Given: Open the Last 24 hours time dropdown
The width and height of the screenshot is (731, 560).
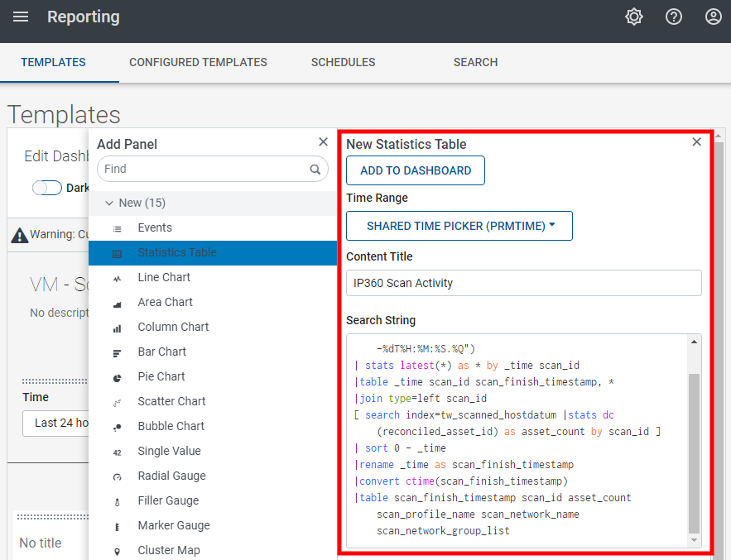Looking at the screenshot, I should tap(55, 423).
